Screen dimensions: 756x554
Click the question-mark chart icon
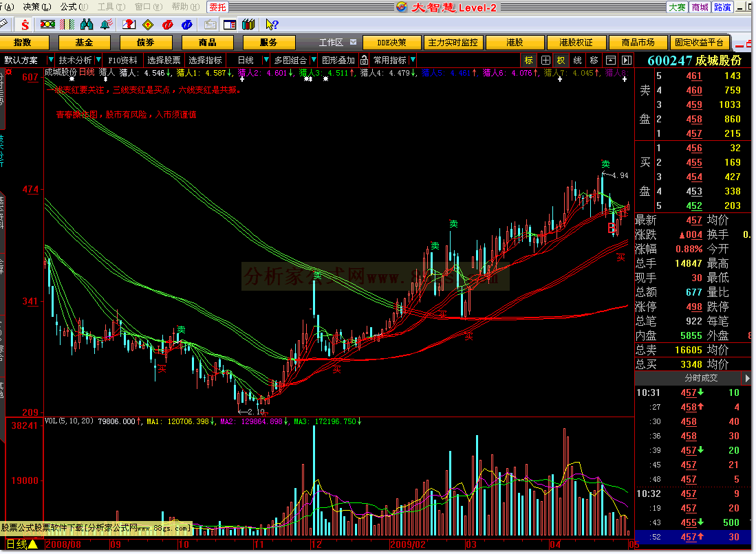point(129,25)
